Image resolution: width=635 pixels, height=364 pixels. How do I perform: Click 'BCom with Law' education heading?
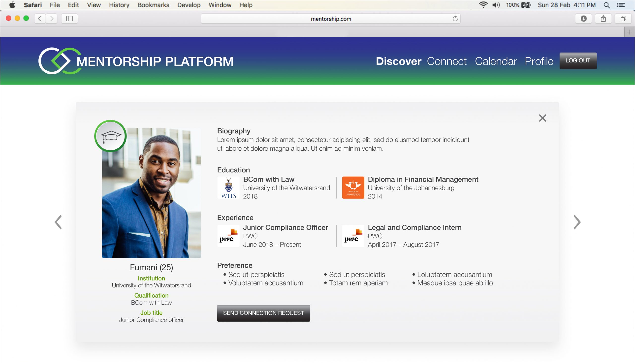coord(269,179)
